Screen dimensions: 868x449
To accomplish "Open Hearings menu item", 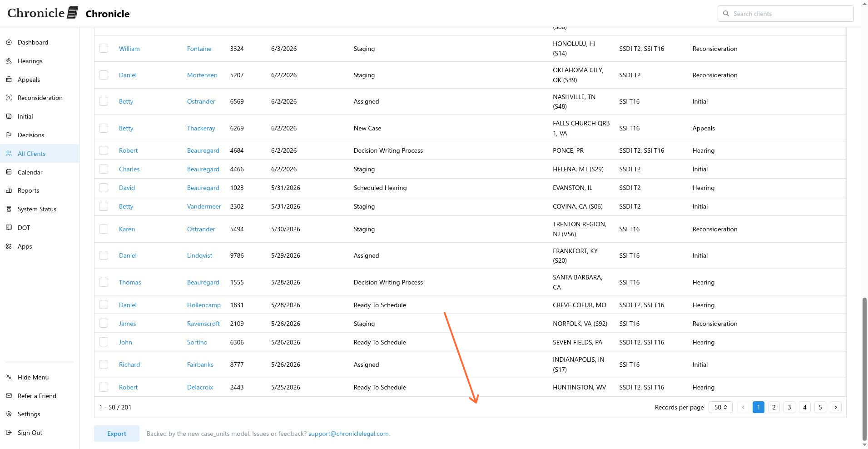I will click(x=40, y=61).
